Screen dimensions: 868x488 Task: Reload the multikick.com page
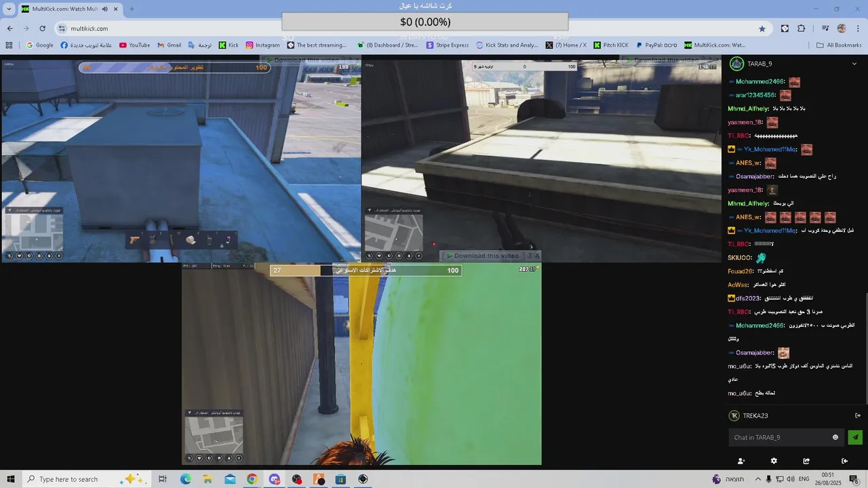[42, 28]
